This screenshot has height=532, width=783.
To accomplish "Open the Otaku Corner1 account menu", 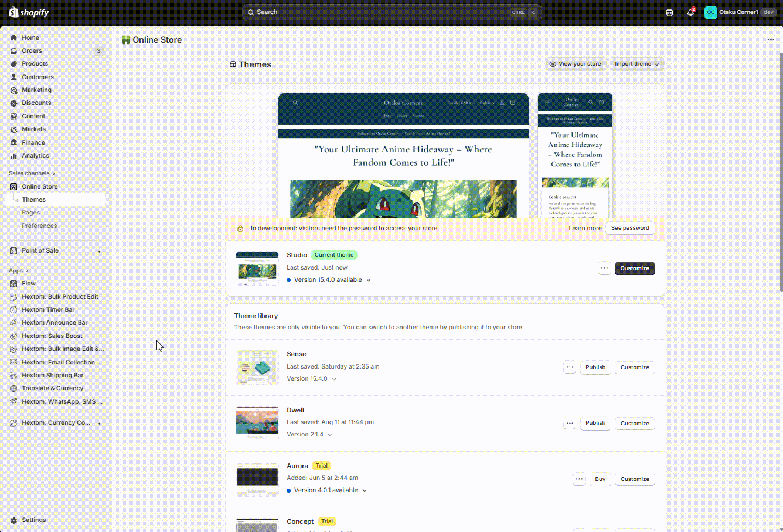I will coord(740,12).
